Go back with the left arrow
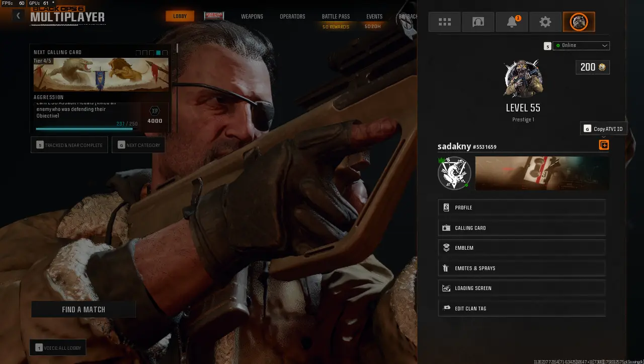The image size is (644, 364). [x=18, y=16]
